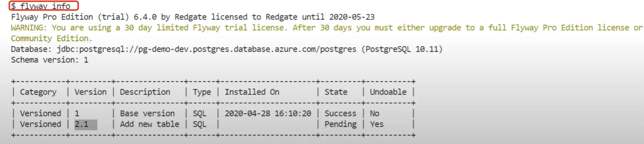Click the "Schema version: 1" line
Image resolution: width=644 pixels, height=144 pixels.
click(x=49, y=60)
